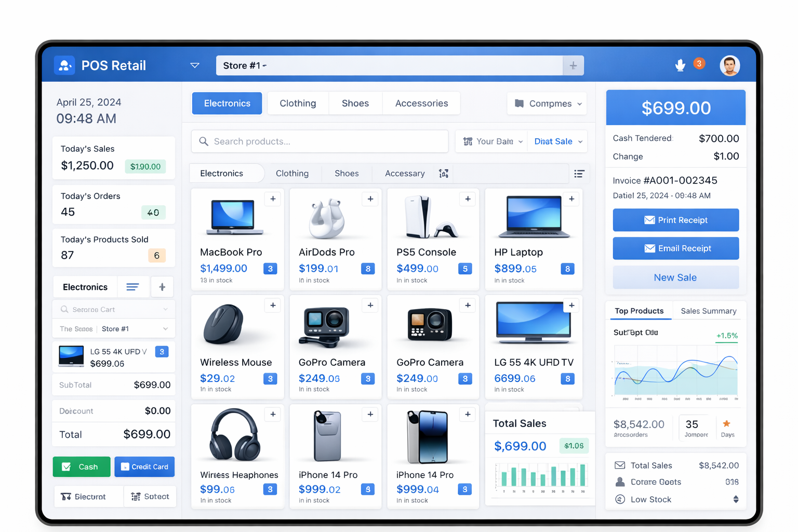This screenshot has width=798, height=532.
Task: Click the $1,250.00 Today's Sales value
Action: coord(87,166)
